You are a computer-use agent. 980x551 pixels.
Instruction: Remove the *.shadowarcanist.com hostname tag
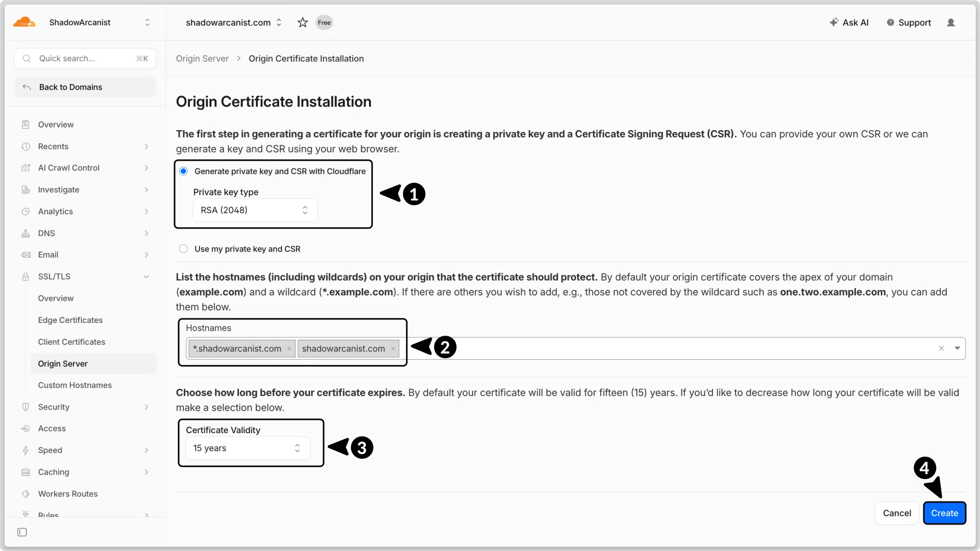click(x=289, y=349)
